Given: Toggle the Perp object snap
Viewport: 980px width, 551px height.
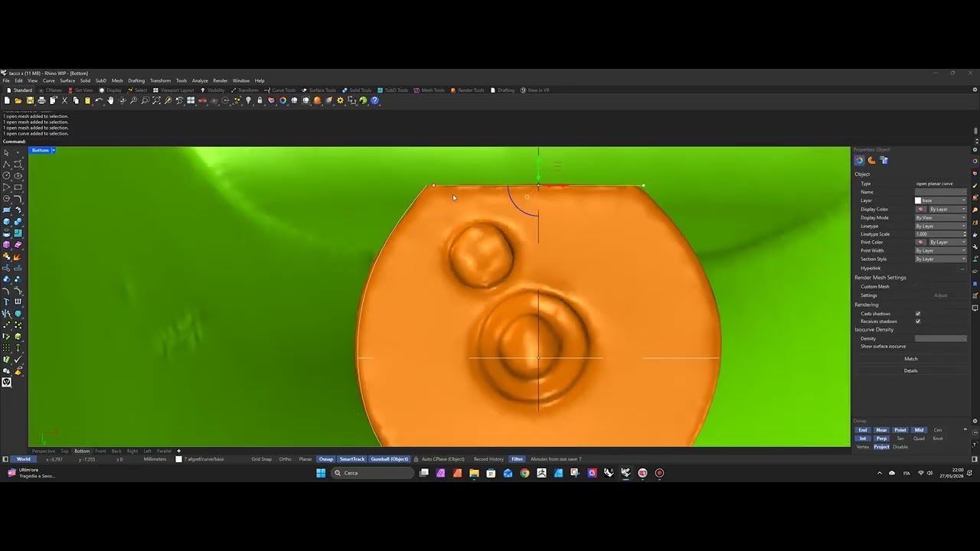Looking at the screenshot, I should [882, 439].
